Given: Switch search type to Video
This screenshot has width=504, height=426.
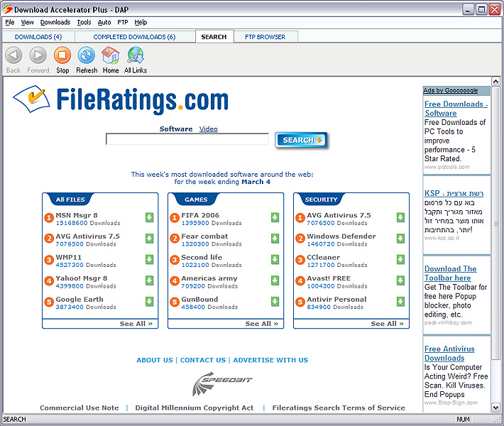Looking at the screenshot, I should [208, 129].
